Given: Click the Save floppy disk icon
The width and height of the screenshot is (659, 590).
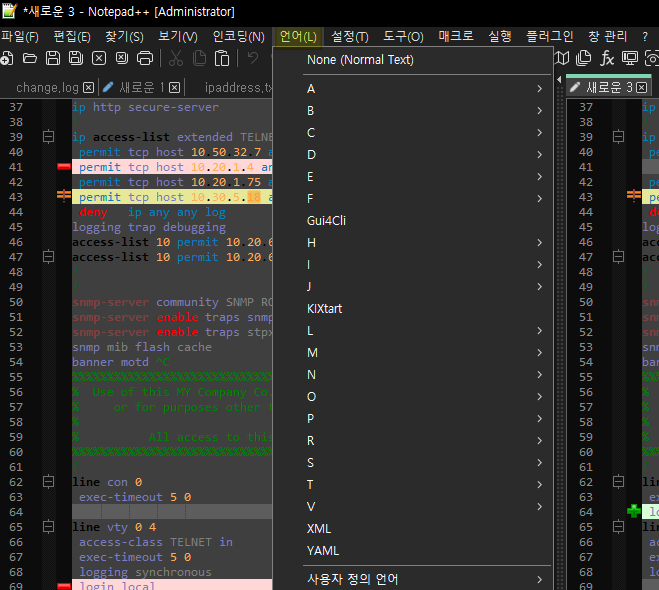Looking at the screenshot, I should click(x=53, y=58).
